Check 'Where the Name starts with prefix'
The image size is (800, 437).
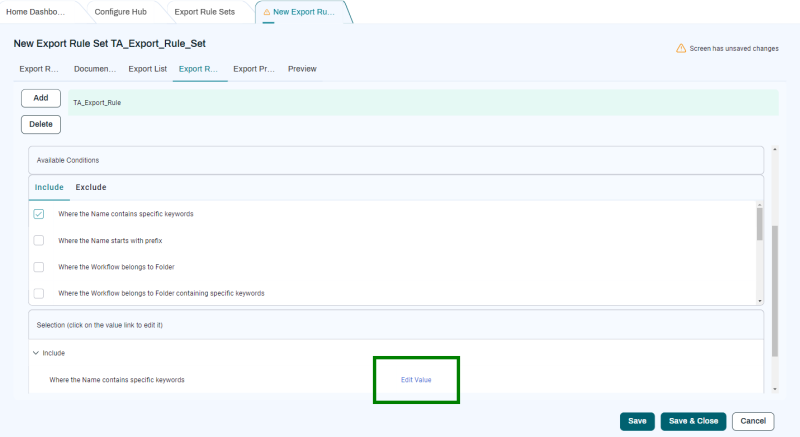[39, 241]
